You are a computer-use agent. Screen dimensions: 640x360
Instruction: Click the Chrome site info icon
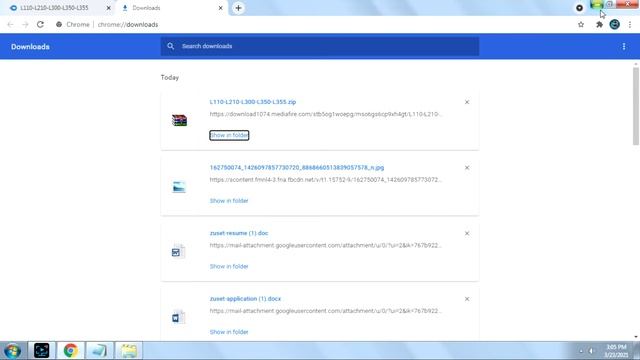pyautogui.click(x=59, y=24)
